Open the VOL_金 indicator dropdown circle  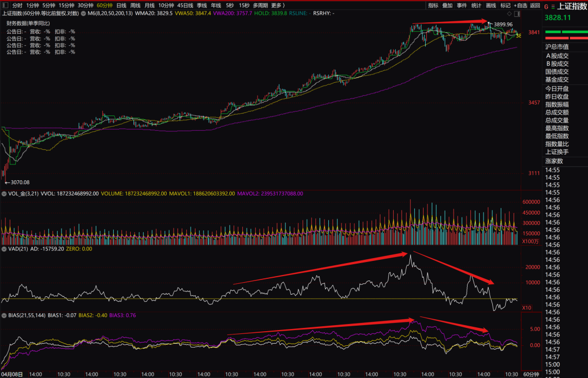(4, 193)
